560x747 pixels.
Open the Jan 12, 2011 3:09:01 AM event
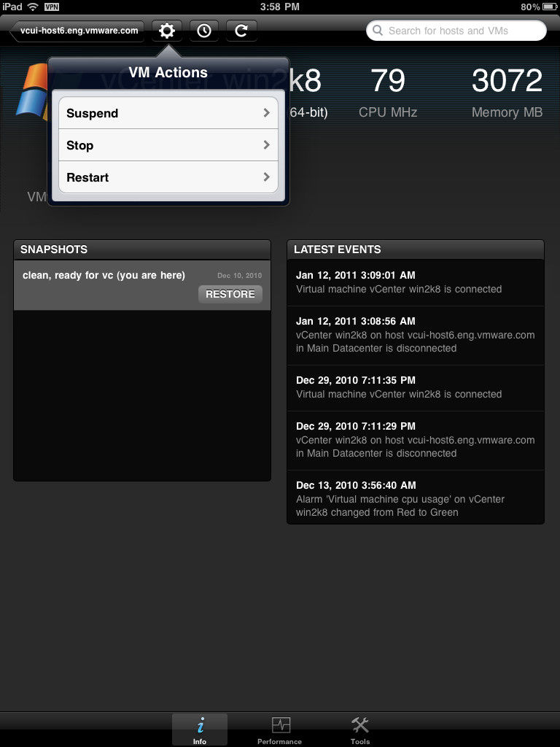[x=415, y=282]
